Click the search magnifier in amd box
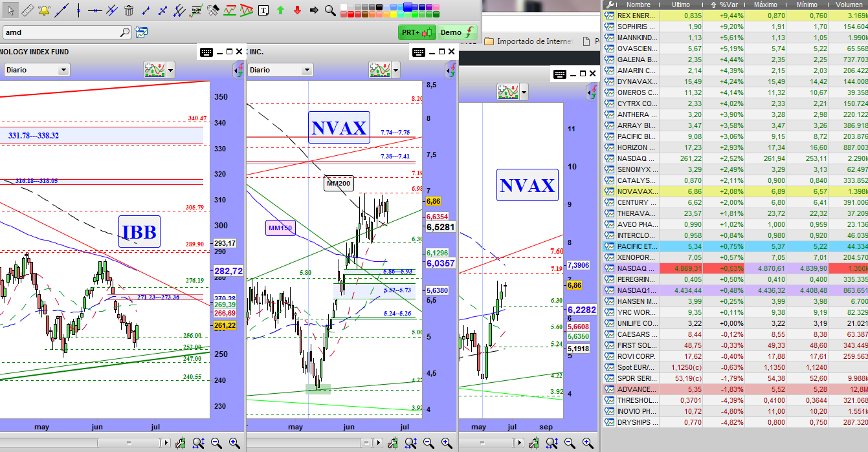Viewport: 868px width, 452px height. [124, 32]
